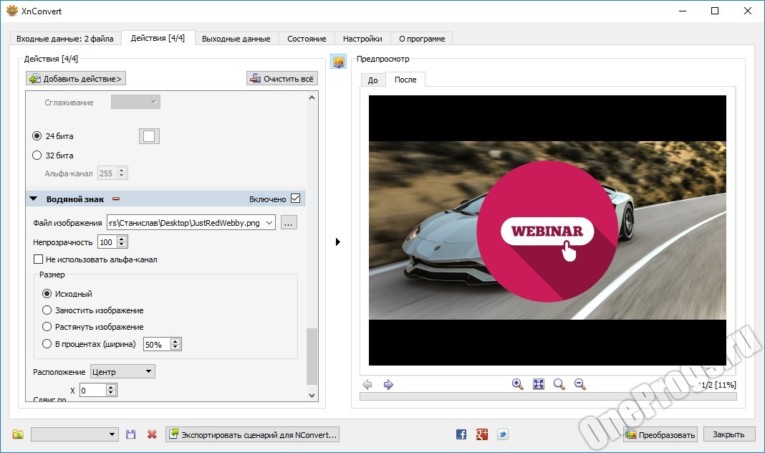
Task: Open the О программе tab
Action: pos(422,39)
